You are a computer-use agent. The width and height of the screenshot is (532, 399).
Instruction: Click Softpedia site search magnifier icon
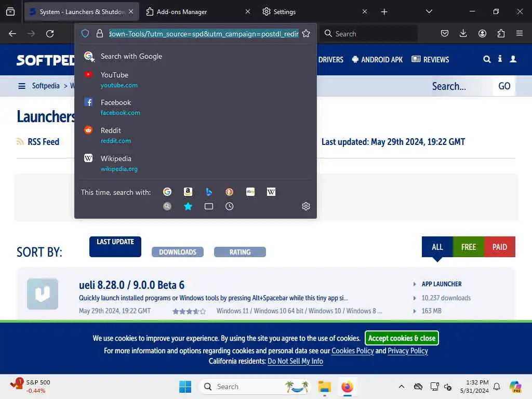click(487, 59)
